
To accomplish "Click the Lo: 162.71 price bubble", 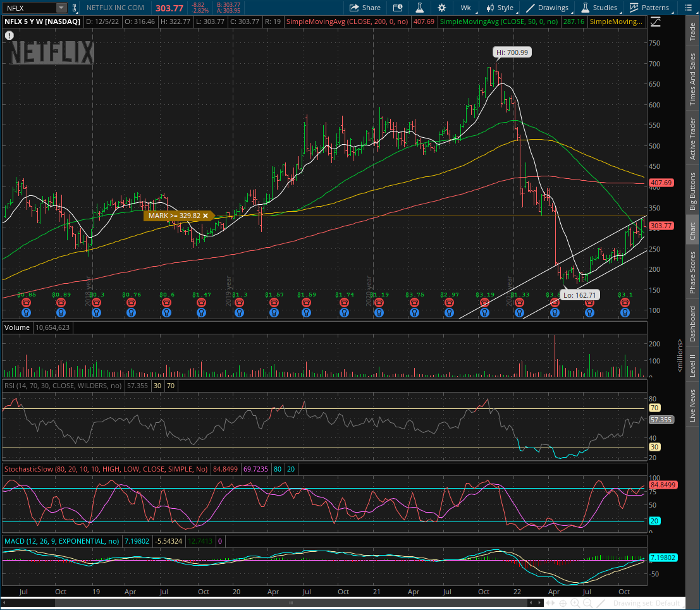I will (x=579, y=295).
